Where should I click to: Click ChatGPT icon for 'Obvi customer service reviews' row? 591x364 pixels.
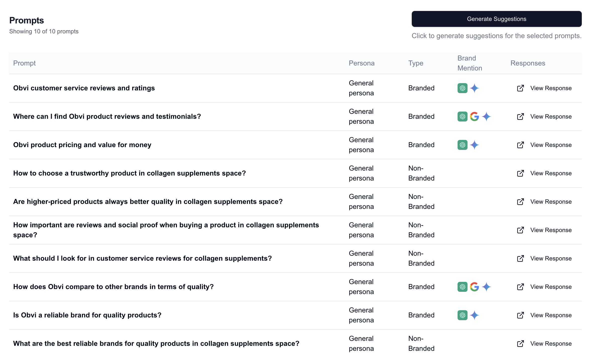pyautogui.click(x=462, y=88)
